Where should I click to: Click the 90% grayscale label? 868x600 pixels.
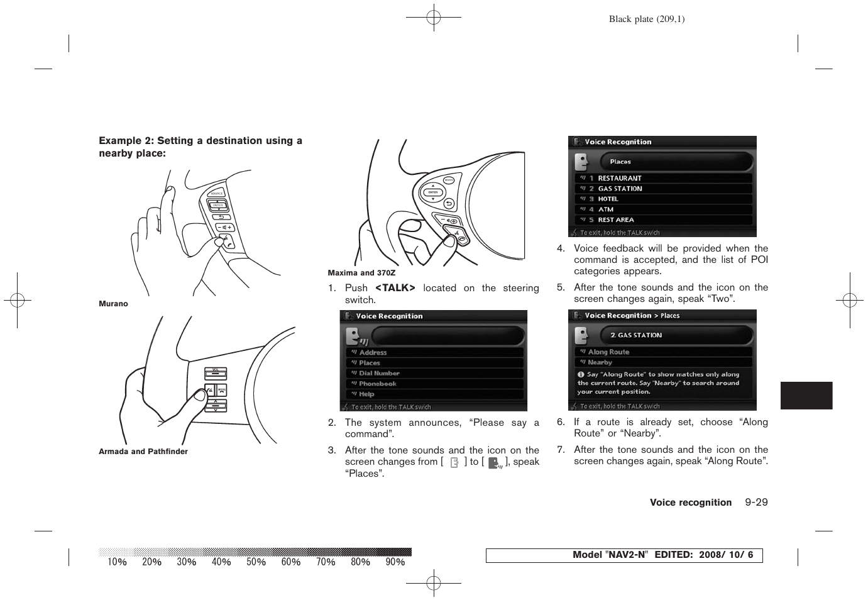(x=395, y=562)
